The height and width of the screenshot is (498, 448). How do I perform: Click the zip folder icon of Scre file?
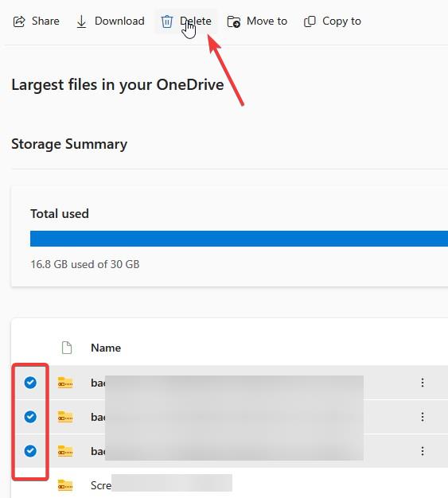pos(65,485)
